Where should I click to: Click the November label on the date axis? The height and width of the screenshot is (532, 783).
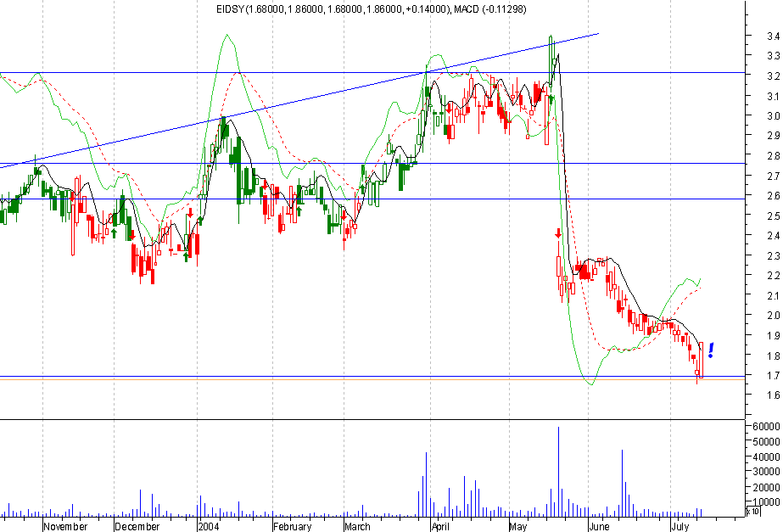[x=65, y=527]
